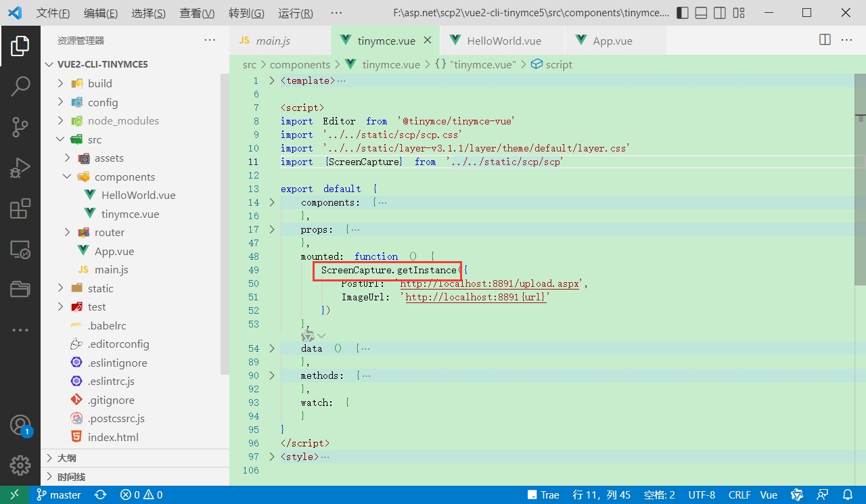Image resolution: width=866 pixels, height=504 pixels.
Task: Customize layout button in title bar
Action: [x=739, y=13]
